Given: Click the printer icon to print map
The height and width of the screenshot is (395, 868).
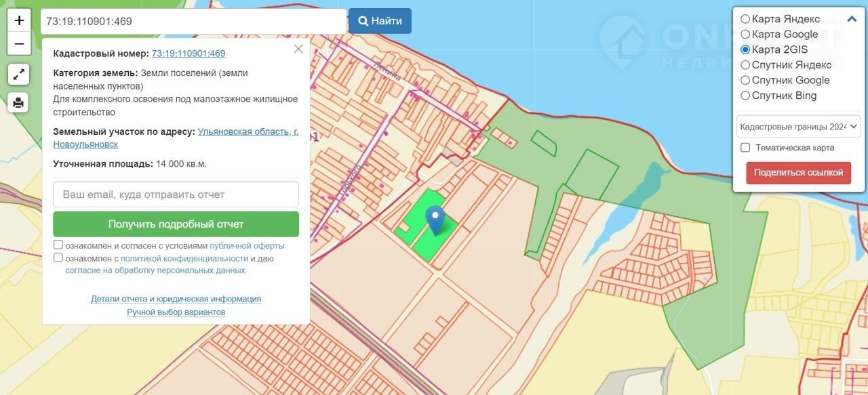Looking at the screenshot, I should (18, 102).
